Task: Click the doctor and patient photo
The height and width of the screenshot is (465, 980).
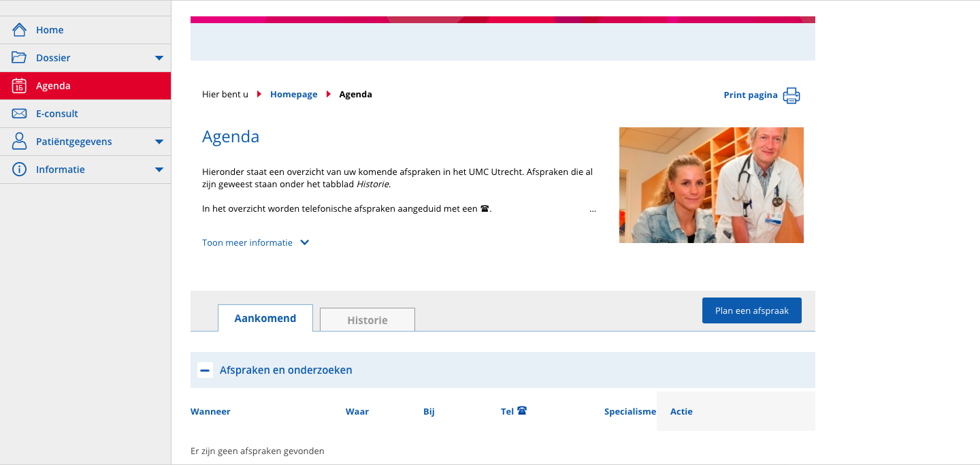Action: (x=711, y=185)
